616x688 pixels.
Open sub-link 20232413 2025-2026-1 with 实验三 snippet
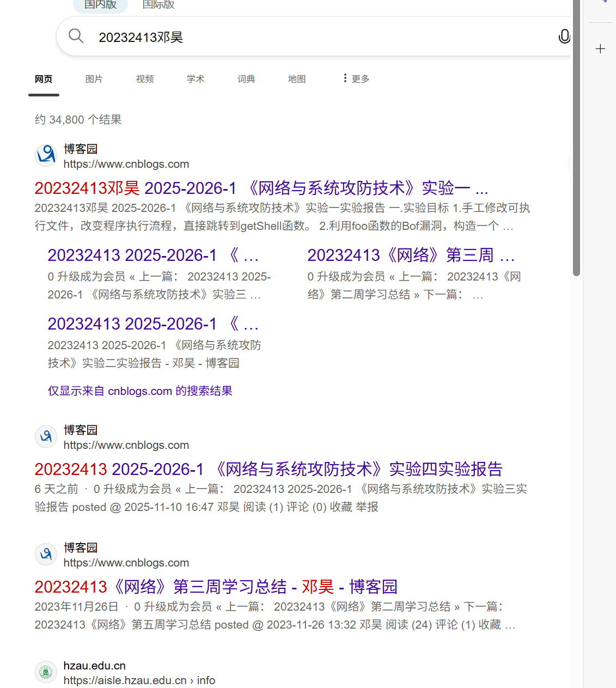[153, 255]
